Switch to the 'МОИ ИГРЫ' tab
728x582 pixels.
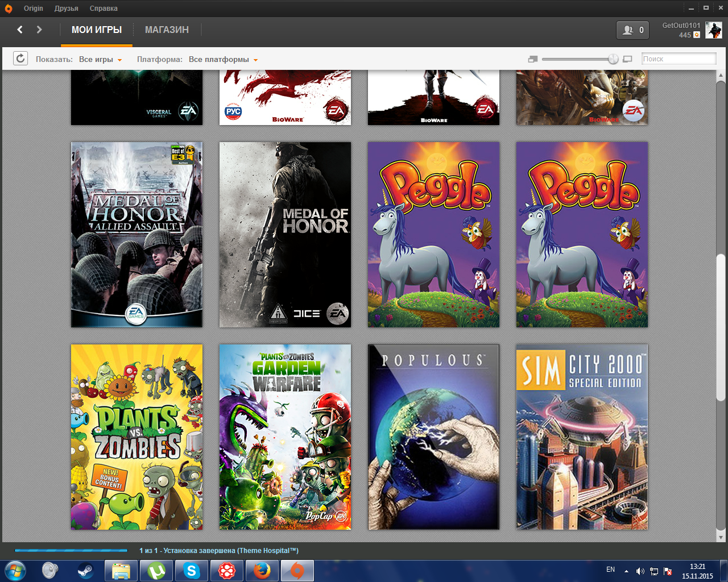pos(97,30)
